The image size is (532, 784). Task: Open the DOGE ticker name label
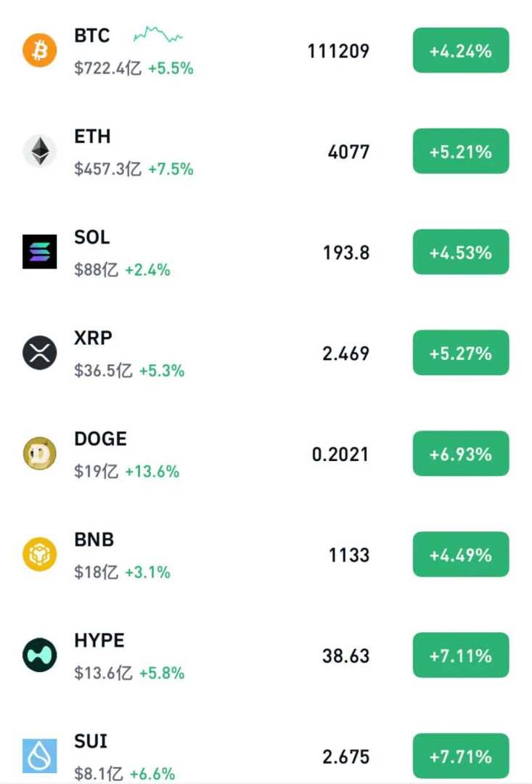point(100,439)
